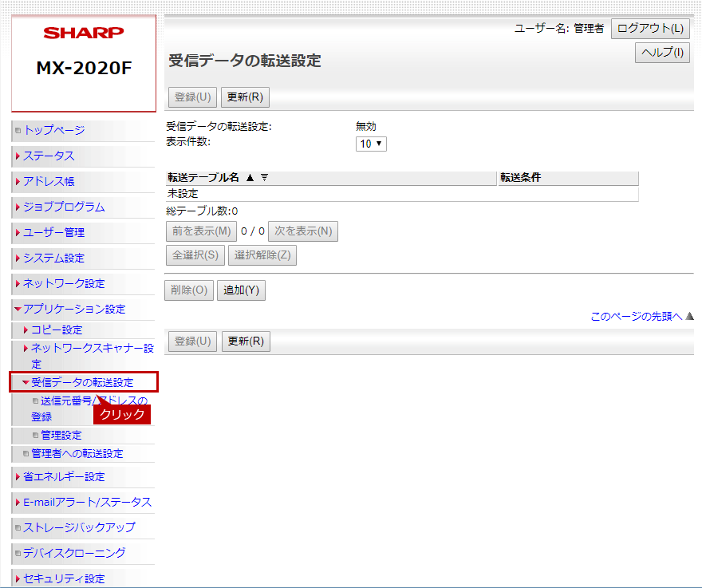Open the 表示件数 dropdown
The image size is (702, 588).
pos(371,144)
